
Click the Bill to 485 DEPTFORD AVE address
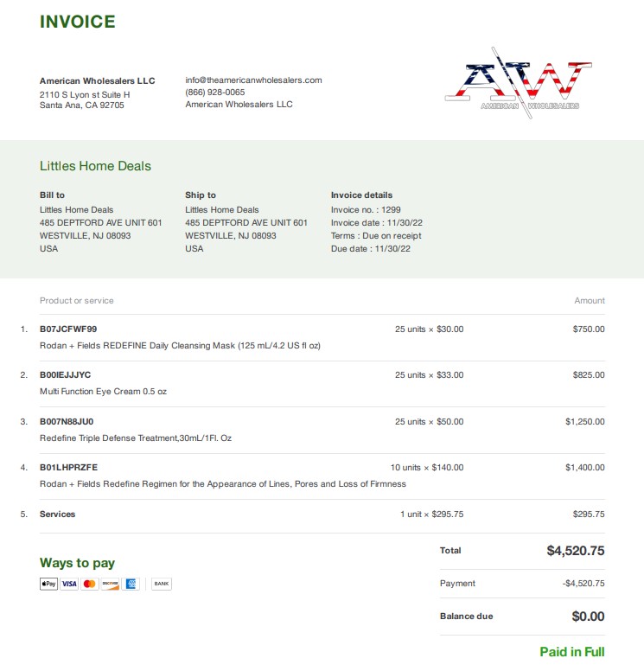click(x=100, y=222)
